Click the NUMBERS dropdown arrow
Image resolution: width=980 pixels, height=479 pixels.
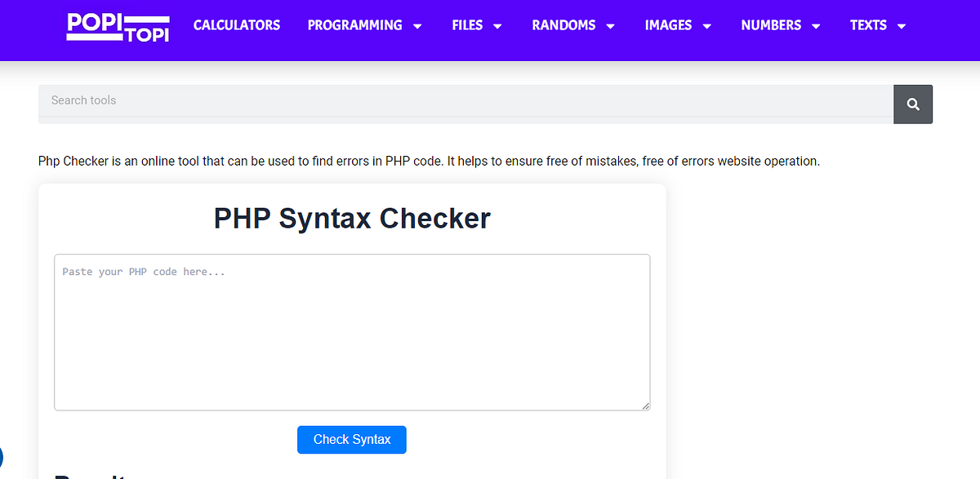[x=817, y=25]
